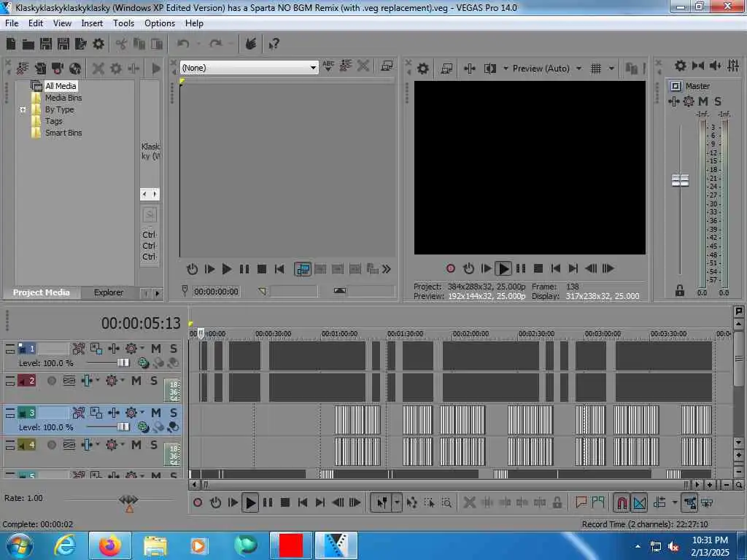Image resolution: width=747 pixels, height=560 pixels.
Task: Open the (None) trimmer media dropdown
Action: point(313,68)
